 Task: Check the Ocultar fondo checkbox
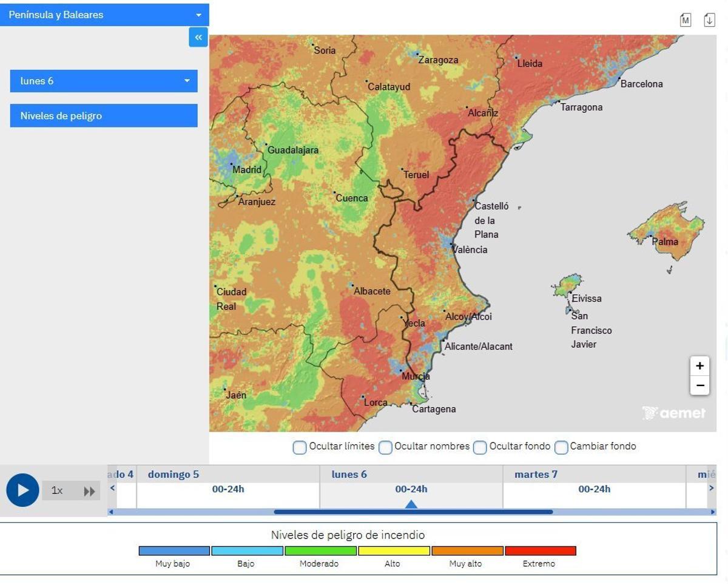[x=480, y=447]
